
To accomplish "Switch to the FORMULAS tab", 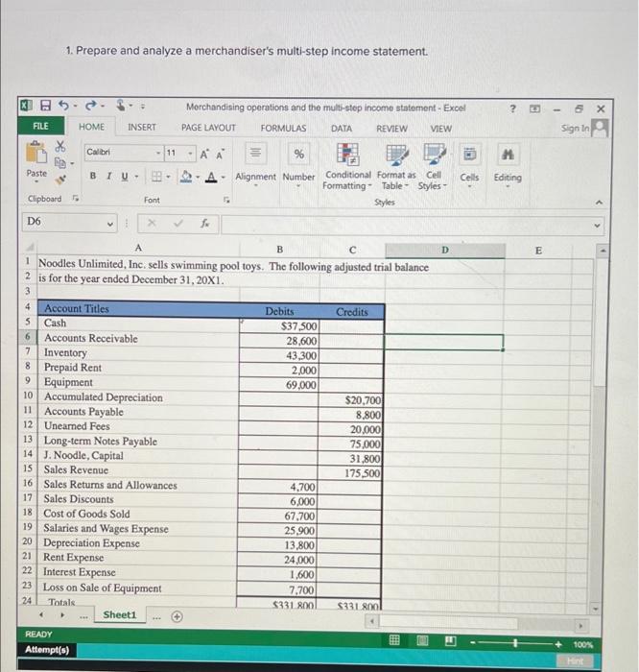I will click(283, 128).
